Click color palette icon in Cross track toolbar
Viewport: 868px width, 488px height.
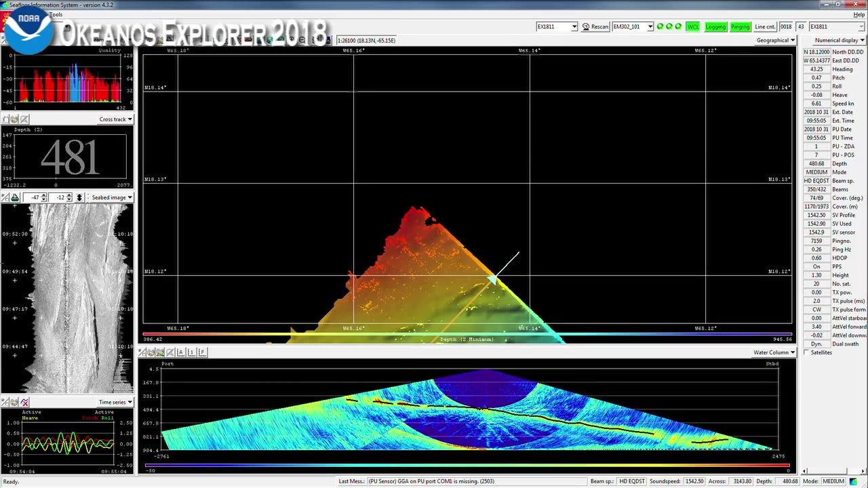pyautogui.click(x=14, y=119)
